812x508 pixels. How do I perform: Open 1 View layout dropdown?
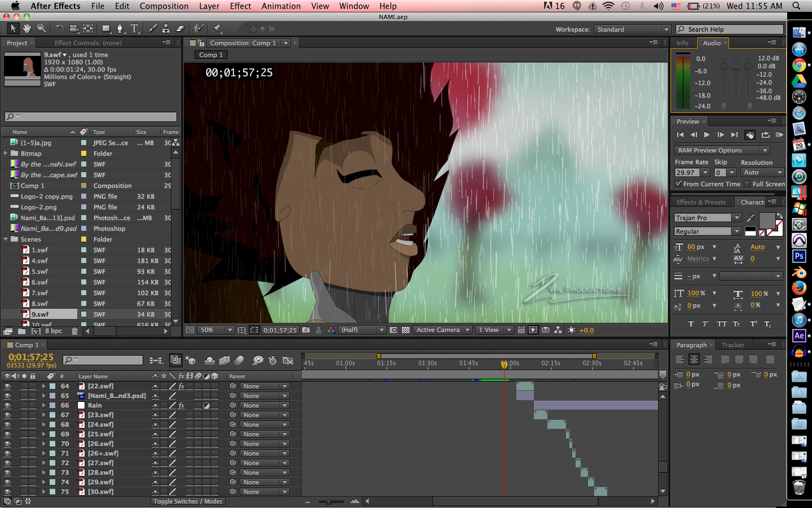494,330
